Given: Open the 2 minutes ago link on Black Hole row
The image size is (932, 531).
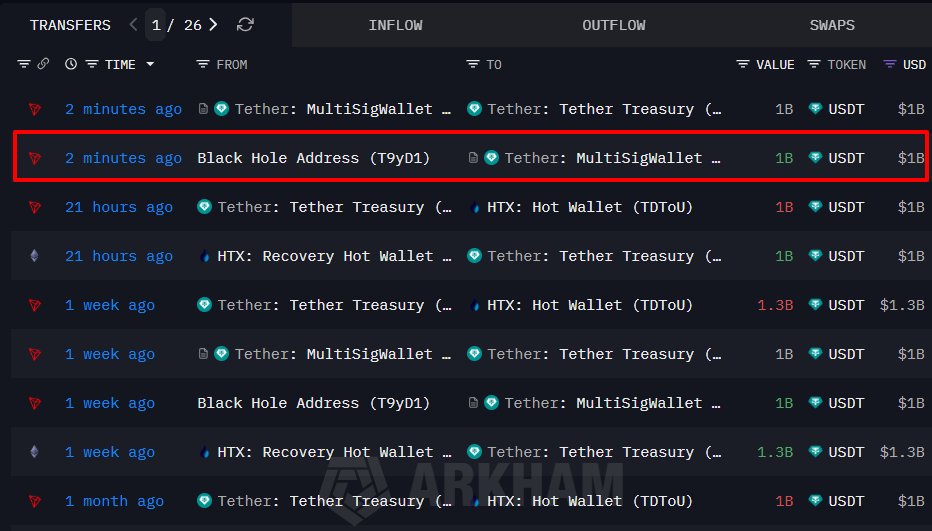Looking at the screenshot, I should 124,158.
